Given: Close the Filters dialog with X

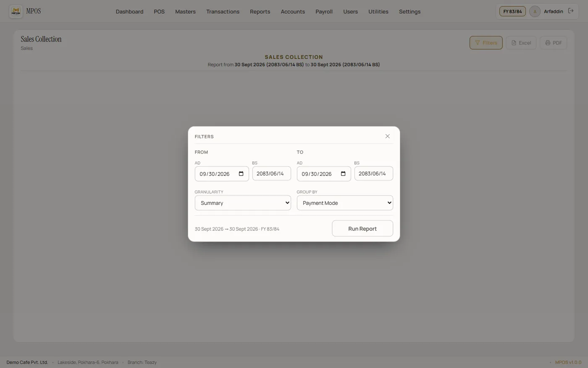Looking at the screenshot, I should [x=387, y=136].
